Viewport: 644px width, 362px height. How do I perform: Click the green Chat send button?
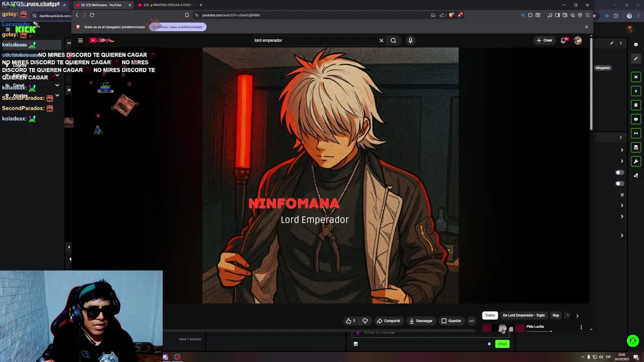click(502, 344)
